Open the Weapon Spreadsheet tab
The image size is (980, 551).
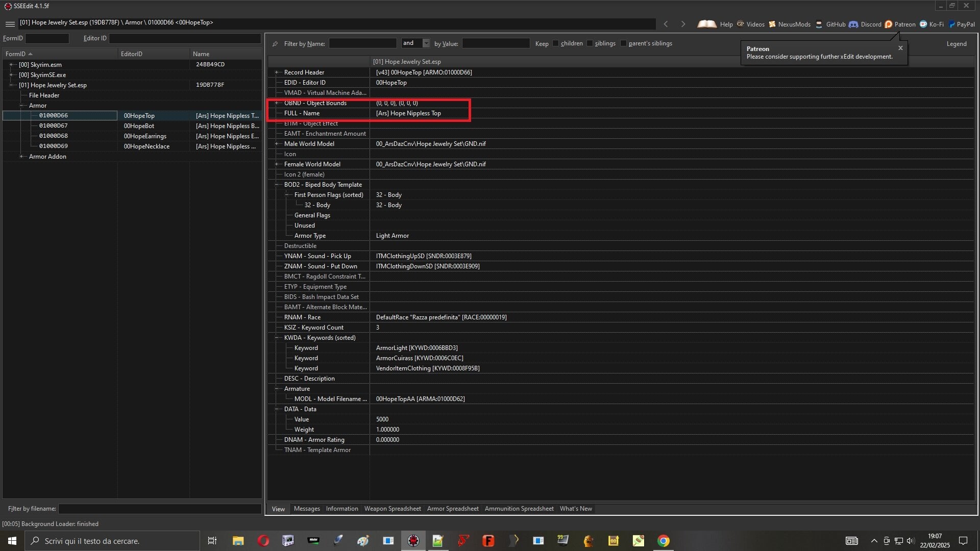(393, 509)
